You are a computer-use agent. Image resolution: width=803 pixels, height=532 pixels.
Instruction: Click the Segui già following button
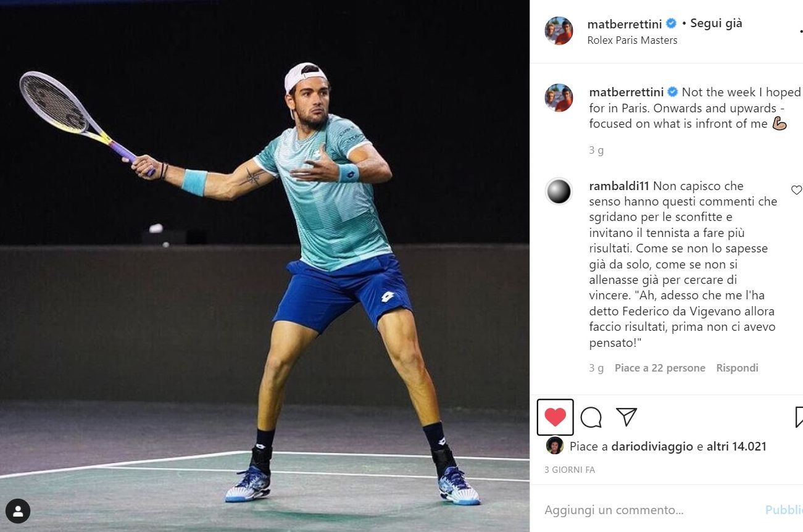pyautogui.click(x=716, y=23)
